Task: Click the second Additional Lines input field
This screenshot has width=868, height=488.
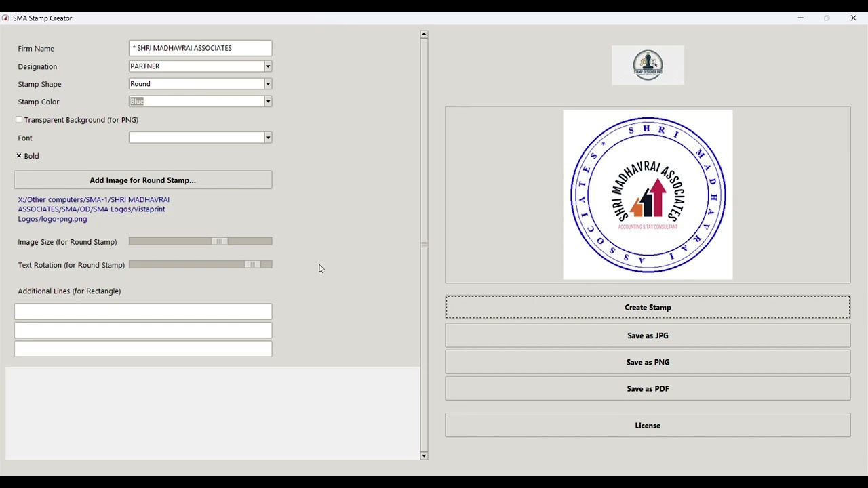Action: coord(143,330)
